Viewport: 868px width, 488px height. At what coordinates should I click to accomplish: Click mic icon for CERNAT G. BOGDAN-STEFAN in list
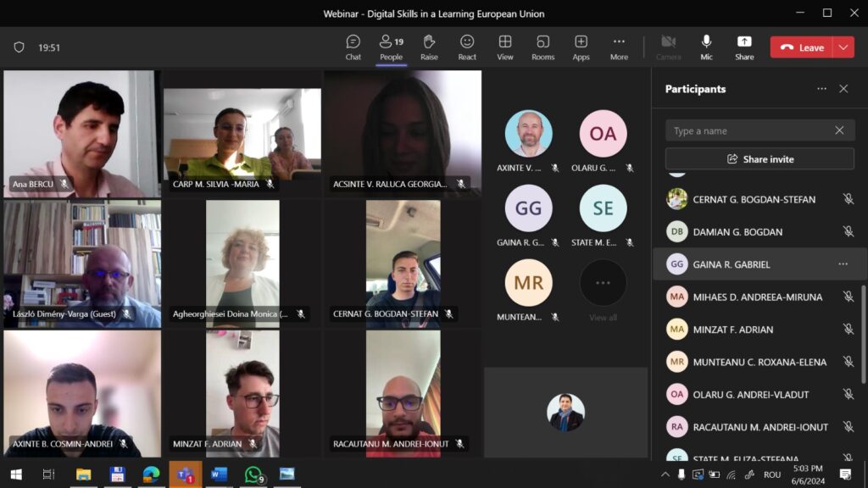[x=848, y=199]
